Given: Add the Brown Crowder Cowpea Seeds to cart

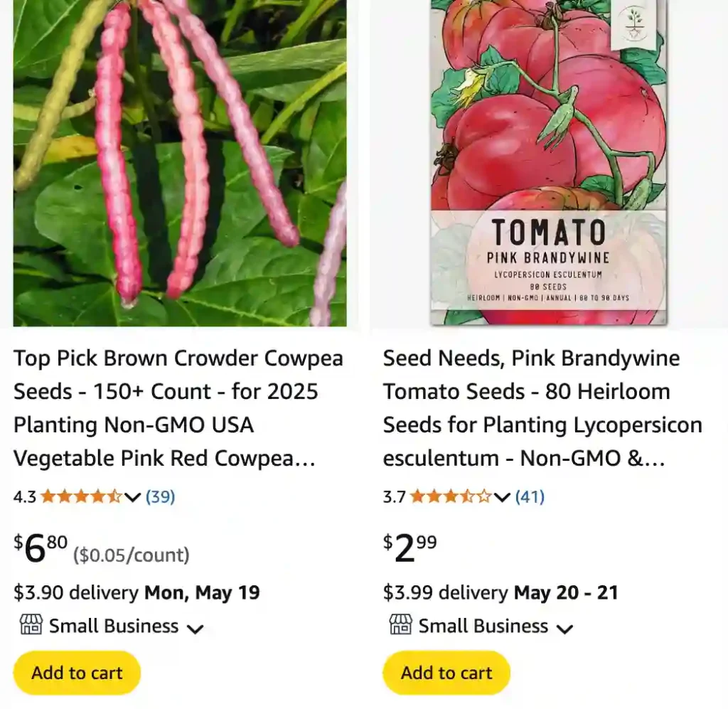Looking at the screenshot, I should tap(76, 672).
